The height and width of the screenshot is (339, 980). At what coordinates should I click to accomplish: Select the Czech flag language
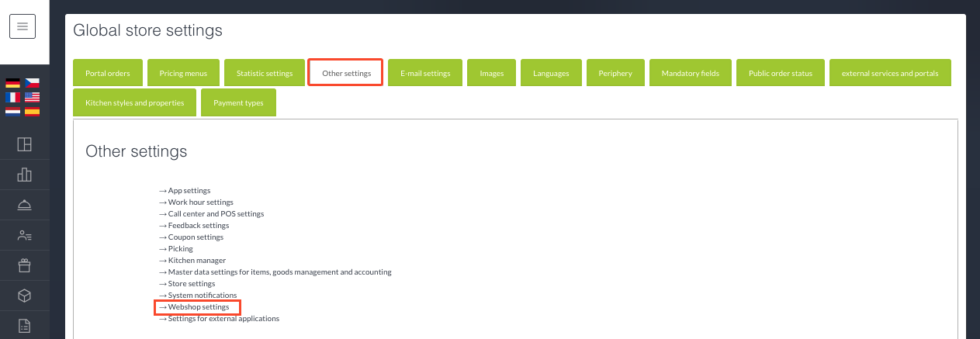pyautogui.click(x=32, y=83)
